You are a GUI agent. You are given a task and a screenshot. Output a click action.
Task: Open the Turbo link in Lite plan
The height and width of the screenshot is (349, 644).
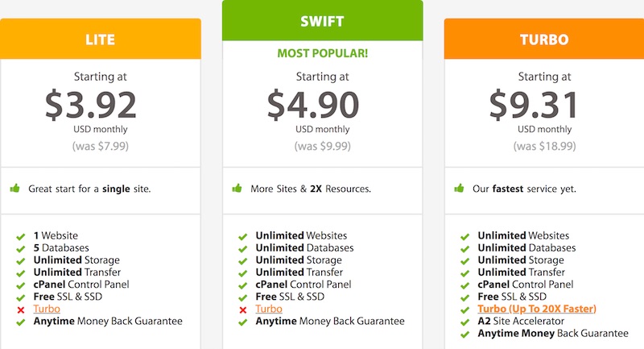click(x=47, y=309)
